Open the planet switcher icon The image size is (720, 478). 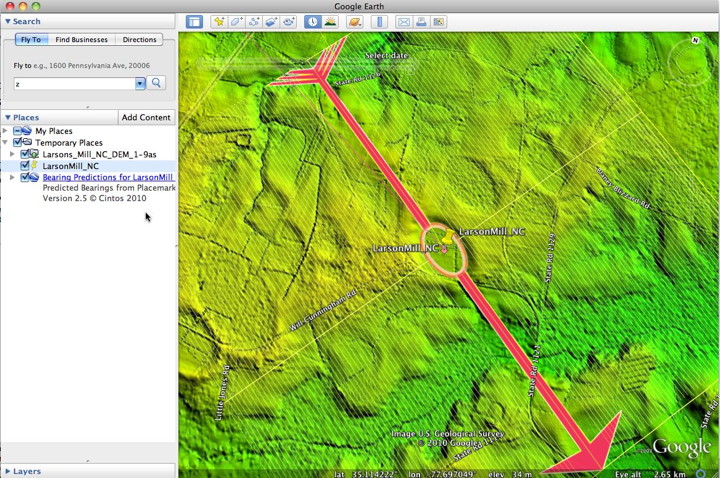pyautogui.click(x=354, y=21)
